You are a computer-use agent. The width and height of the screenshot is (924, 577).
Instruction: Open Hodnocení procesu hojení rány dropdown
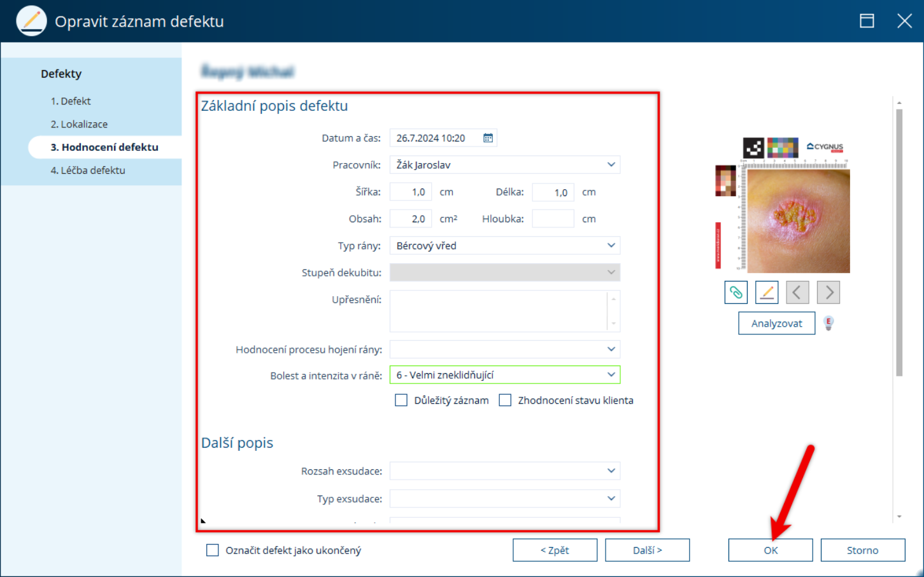(x=505, y=349)
